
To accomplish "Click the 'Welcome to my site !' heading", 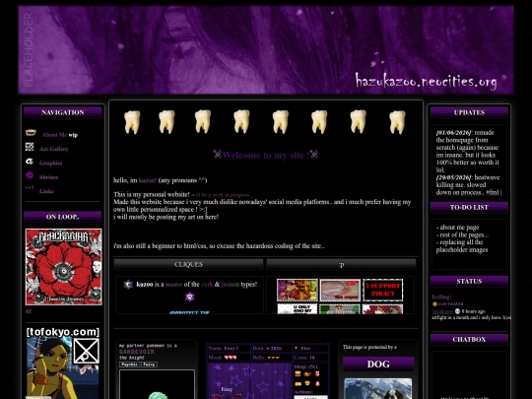I will click(266, 155).
